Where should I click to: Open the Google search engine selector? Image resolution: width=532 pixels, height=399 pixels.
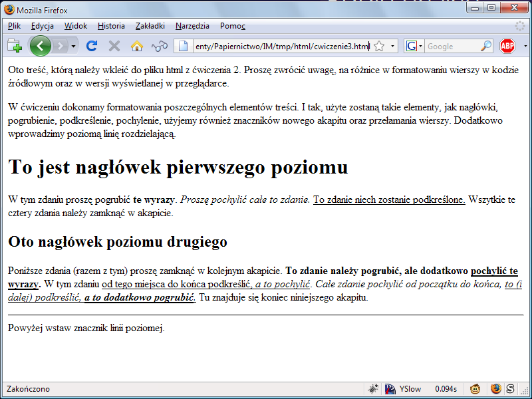click(414, 46)
